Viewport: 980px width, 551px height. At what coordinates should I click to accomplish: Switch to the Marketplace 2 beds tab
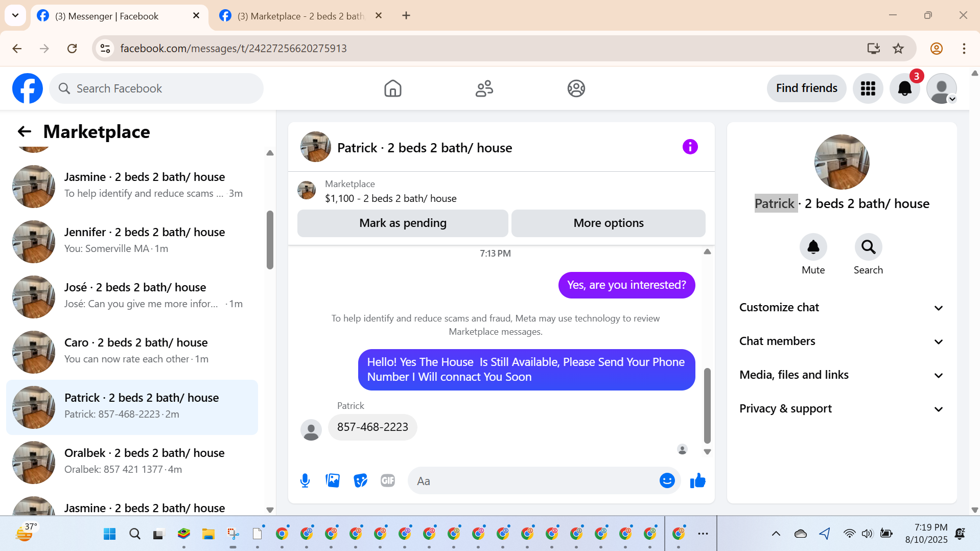[x=300, y=16]
